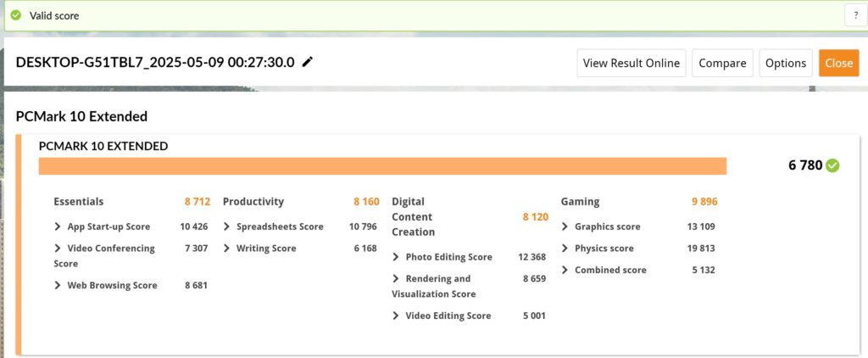Click the Photo Editing value 12 368
Viewport: 868px width, 358px height.
pyautogui.click(x=532, y=257)
